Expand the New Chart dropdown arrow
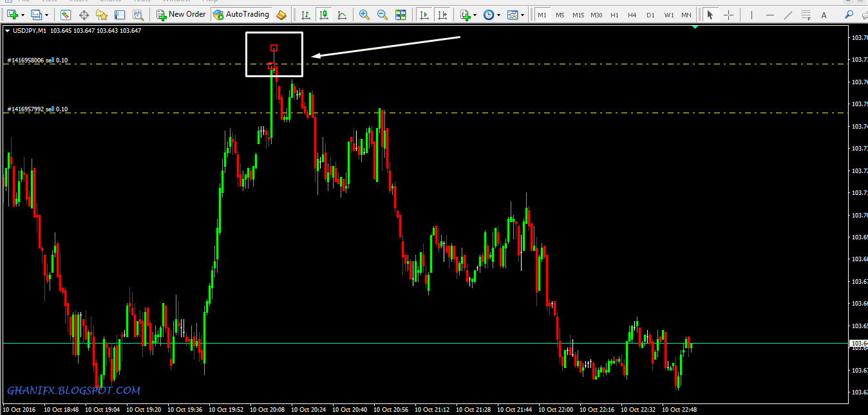This screenshot has width=868, height=415. coord(23,14)
